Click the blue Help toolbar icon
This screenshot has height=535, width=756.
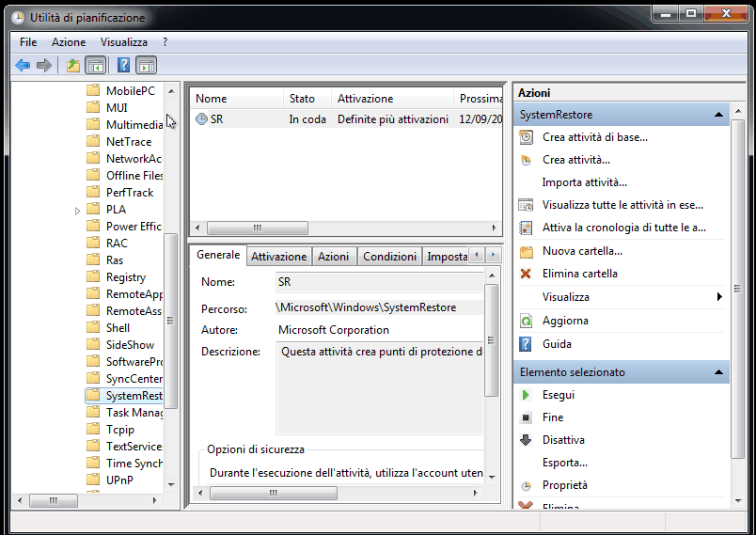click(122, 65)
